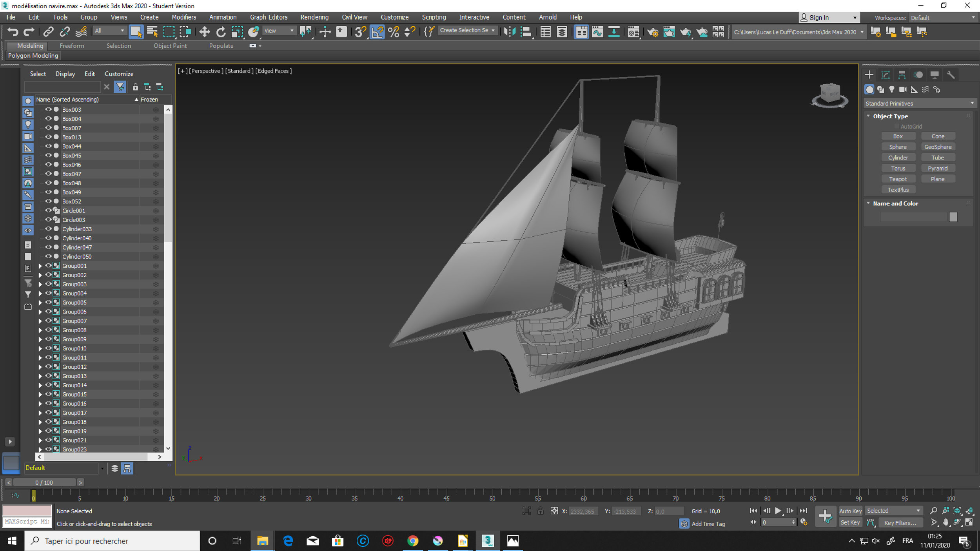Image resolution: width=980 pixels, height=551 pixels.
Task: Select the Move transform tool
Action: pos(204,32)
